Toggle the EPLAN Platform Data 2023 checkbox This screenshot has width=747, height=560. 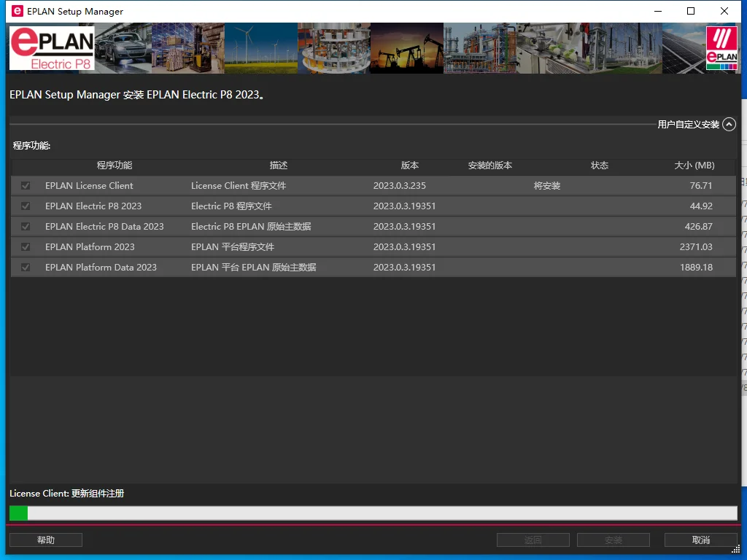tap(26, 268)
